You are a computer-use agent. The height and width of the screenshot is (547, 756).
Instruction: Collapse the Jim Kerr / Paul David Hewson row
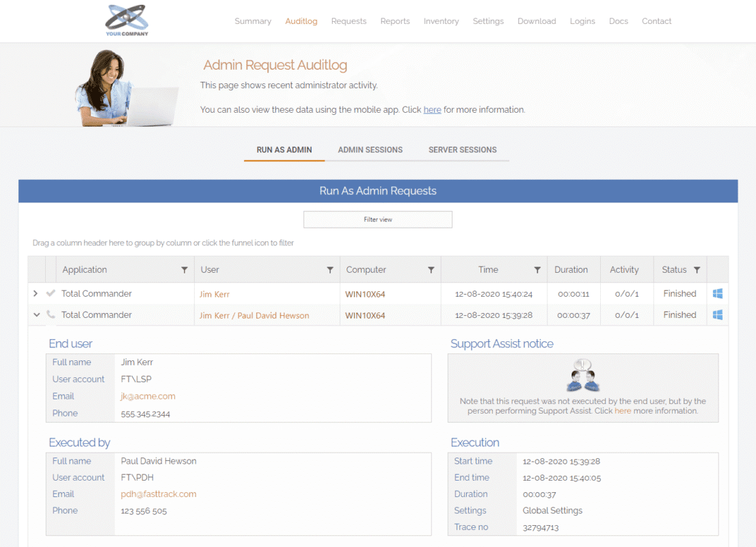point(37,315)
